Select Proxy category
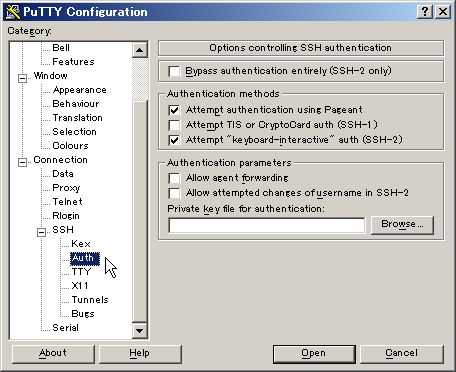456x372 pixels. [x=66, y=188]
